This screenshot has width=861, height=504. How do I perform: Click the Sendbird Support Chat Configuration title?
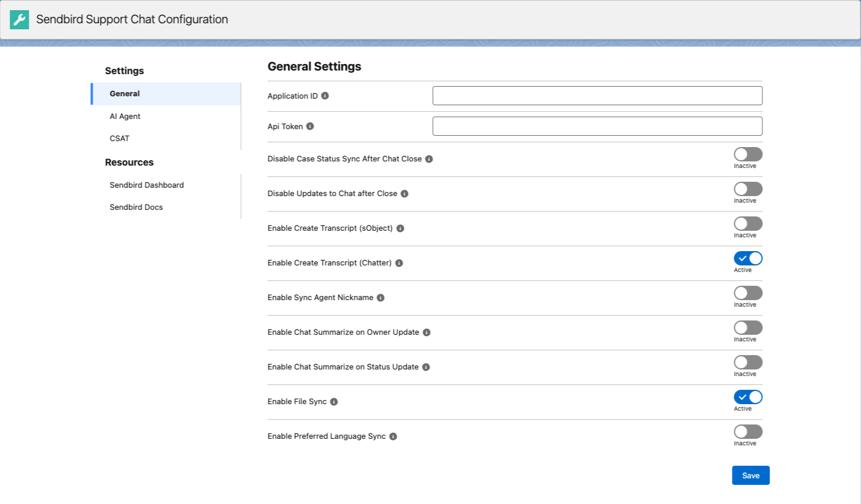[x=132, y=19]
